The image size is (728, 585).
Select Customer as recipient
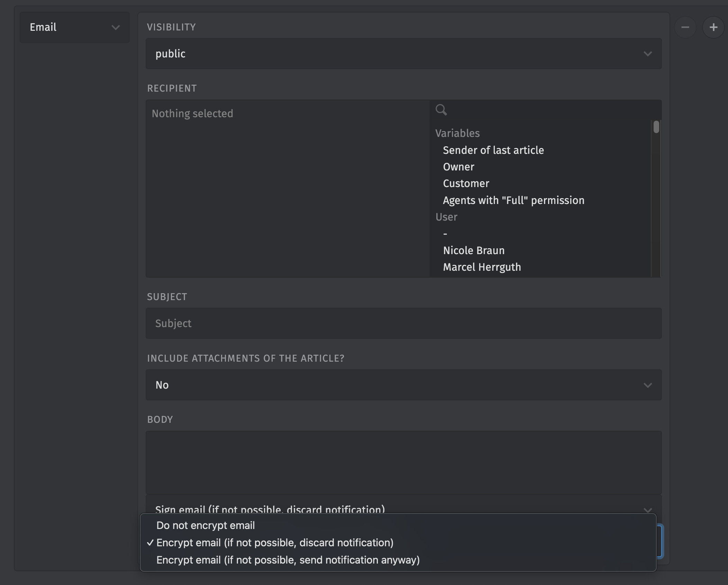pos(466,183)
